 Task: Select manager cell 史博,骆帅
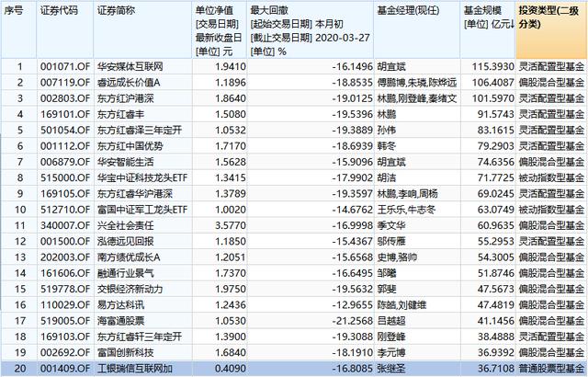click(x=397, y=257)
